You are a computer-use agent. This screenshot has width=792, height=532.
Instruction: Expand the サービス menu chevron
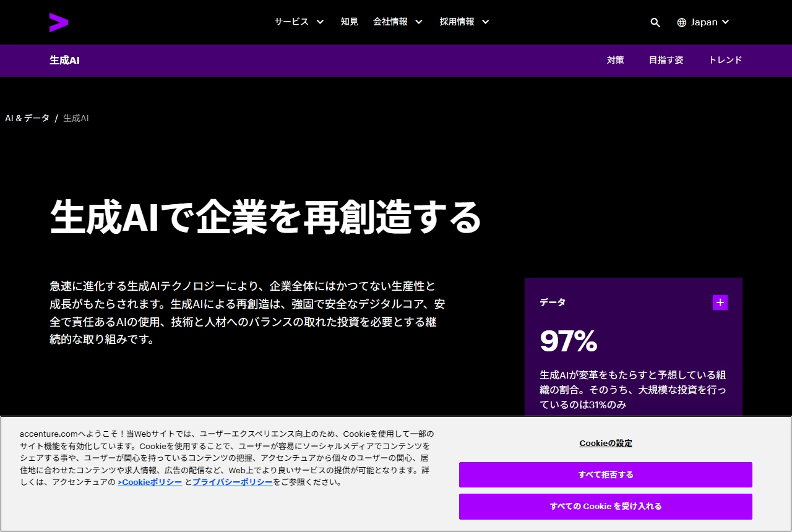[x=320, y=22]
